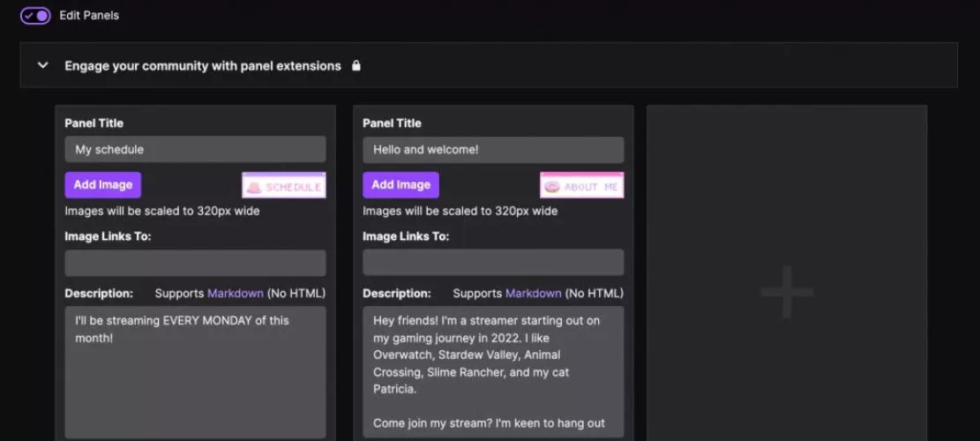Collapse the panel extensions section chevron
Screen dimensions: 980x441
coord(42,65)
